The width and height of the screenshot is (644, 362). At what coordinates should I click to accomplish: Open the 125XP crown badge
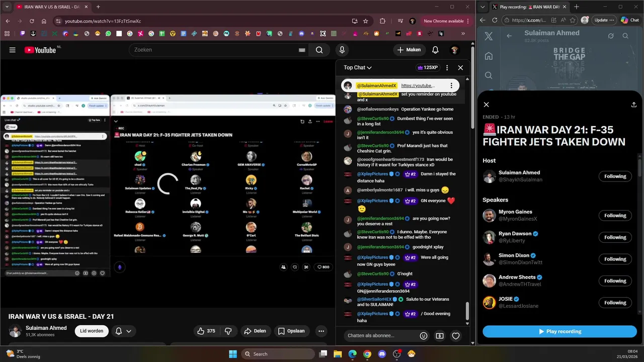point(428,67)
